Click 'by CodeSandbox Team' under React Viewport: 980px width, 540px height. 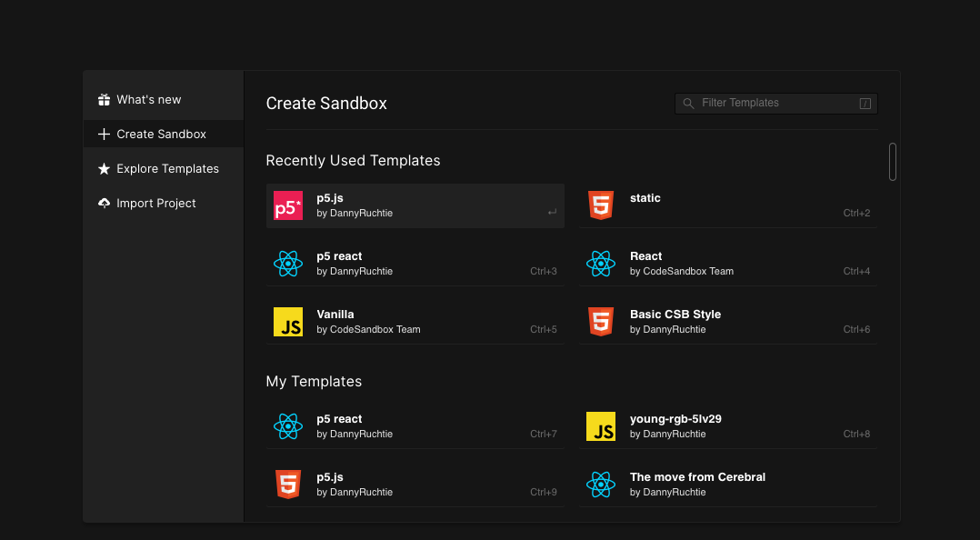tap(682, 271)
